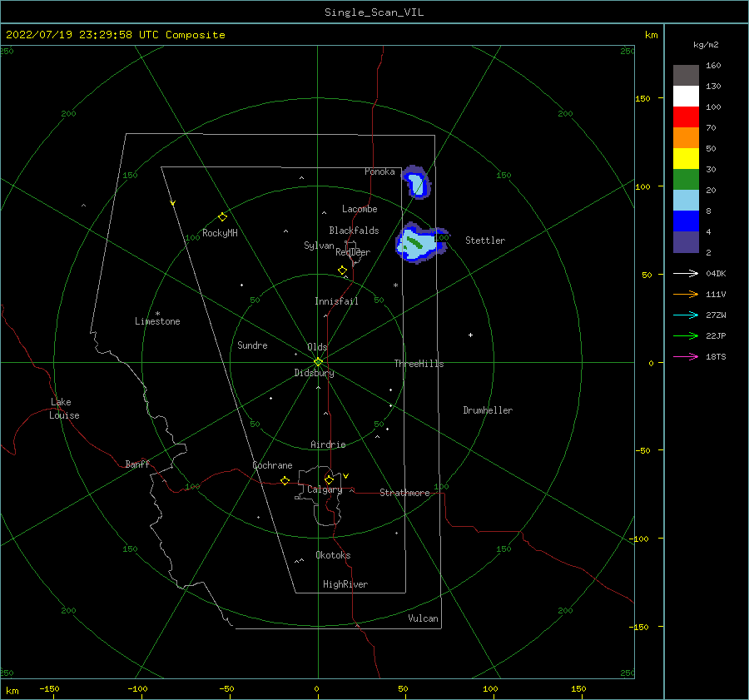Screen dimensions: 749x700
Task: Click the 04DK legend text
Action: pos(716,273)
